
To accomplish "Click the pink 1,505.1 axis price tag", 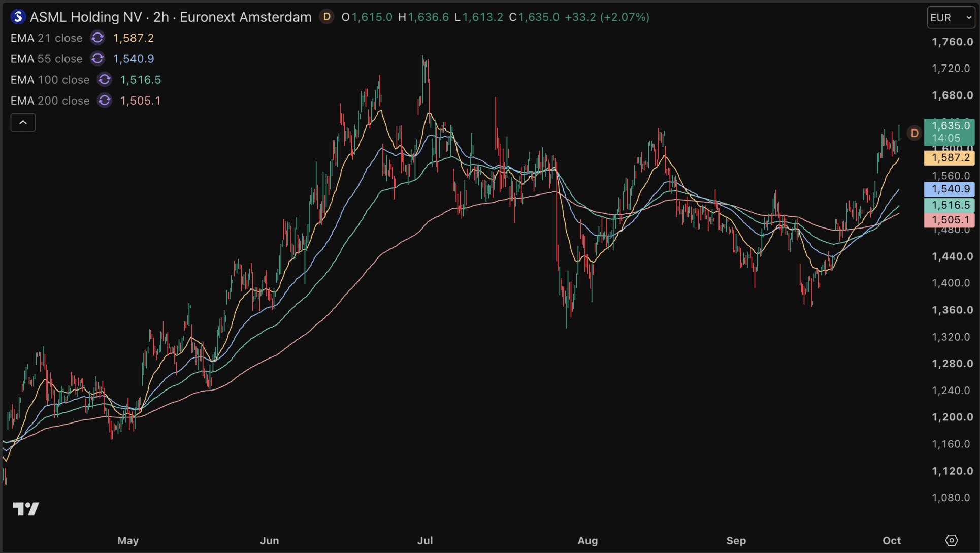I will pos(950,220).
